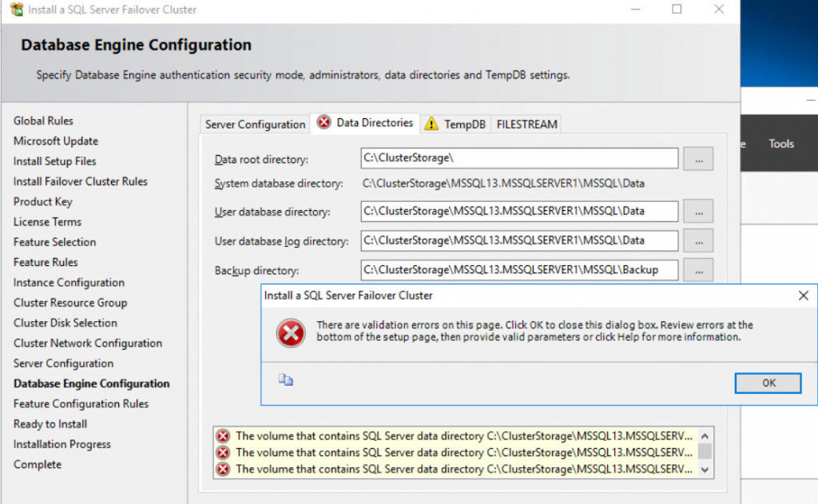Click the third validation error message row

[x=455, y=469]
